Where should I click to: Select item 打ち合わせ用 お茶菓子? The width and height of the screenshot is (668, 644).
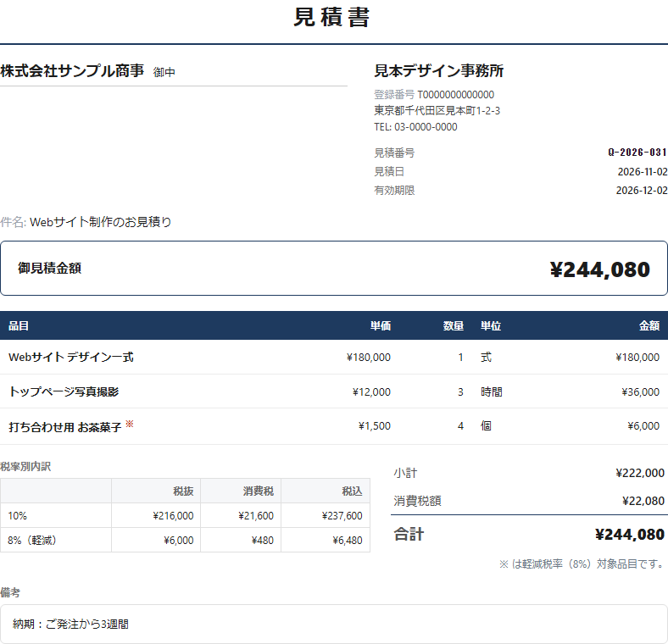(x=65, y=427)
